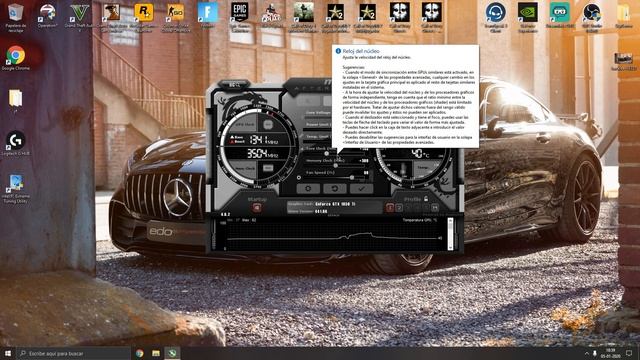Viewport: 640px width, 360px height.
Task: Open the Counter-Strike Global Offensive shortcut
Action: point(176,17)
